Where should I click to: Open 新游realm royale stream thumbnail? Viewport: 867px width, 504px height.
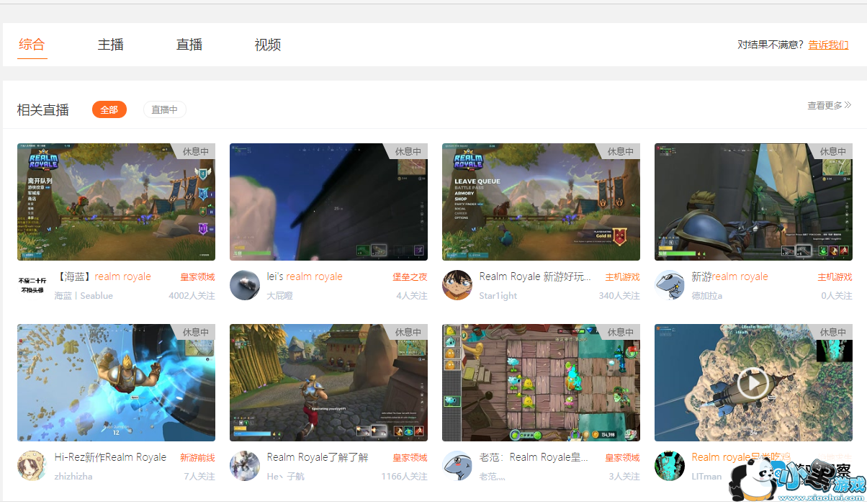pos(753,202)
